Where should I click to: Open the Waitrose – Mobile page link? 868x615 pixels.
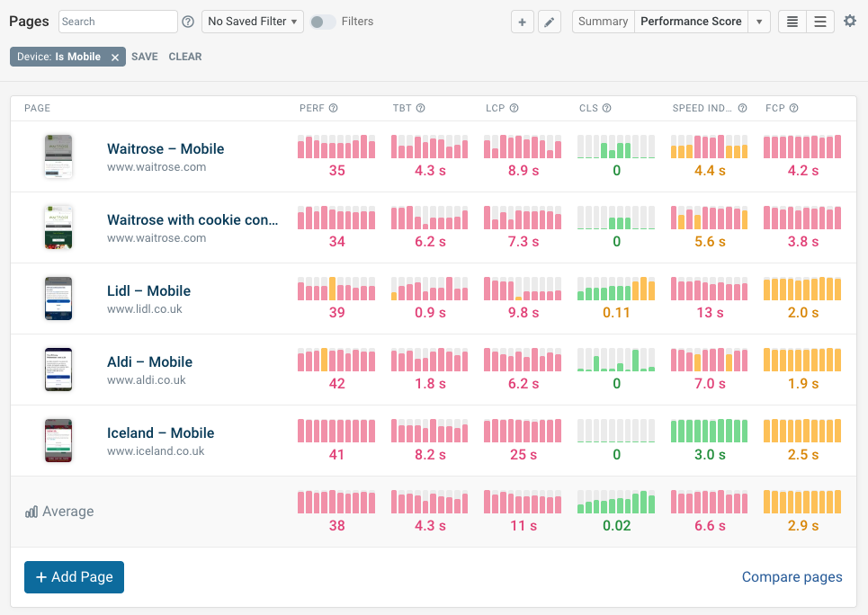(166, 149)
